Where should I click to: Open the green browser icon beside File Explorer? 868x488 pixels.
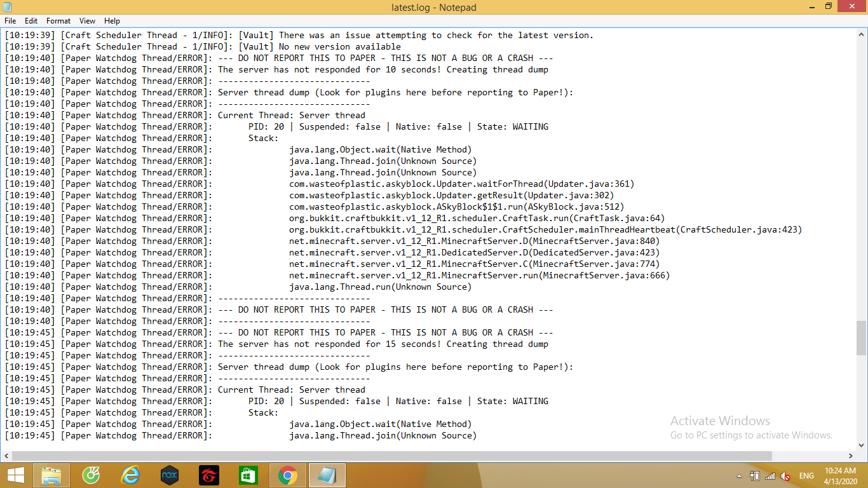pos(91,475)
